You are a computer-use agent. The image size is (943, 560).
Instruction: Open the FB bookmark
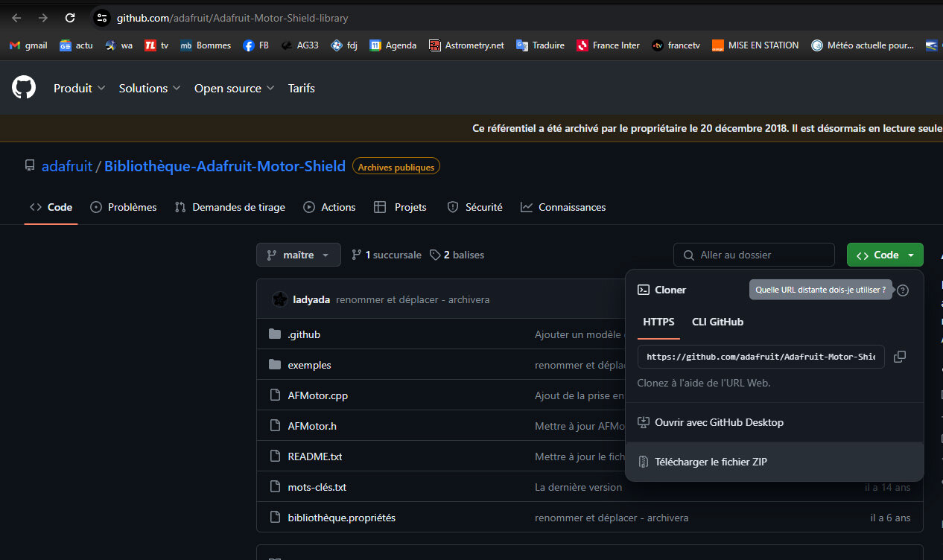[256, 45]
